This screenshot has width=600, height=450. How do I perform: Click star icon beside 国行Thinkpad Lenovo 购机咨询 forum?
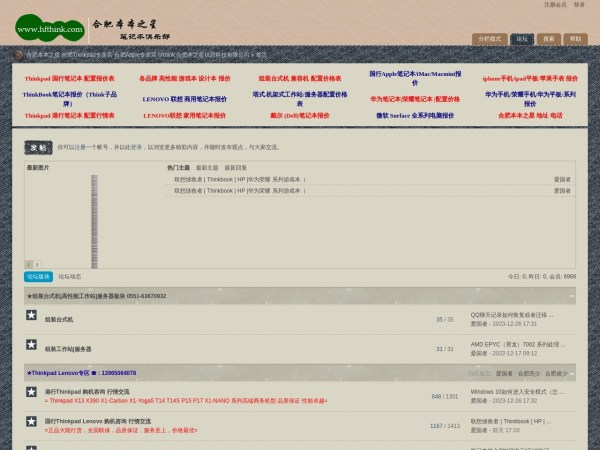point(31,421)
